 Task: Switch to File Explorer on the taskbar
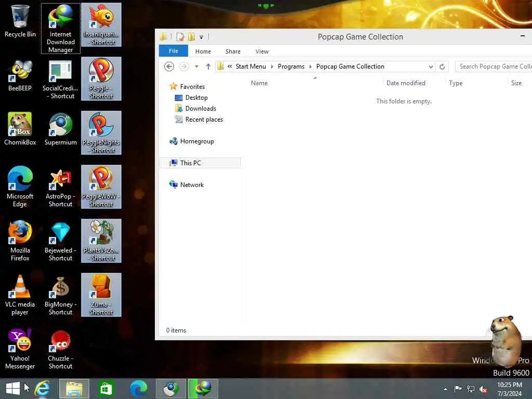(x=74, y=389)
